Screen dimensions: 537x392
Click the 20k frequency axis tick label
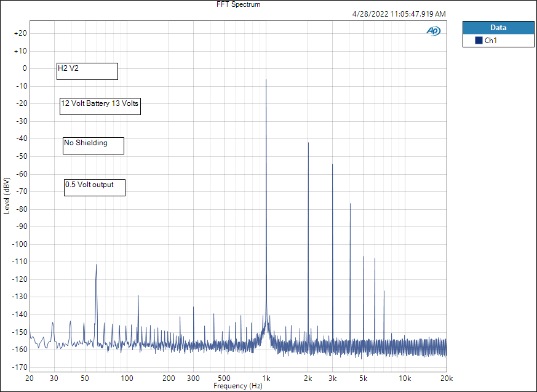[447, 378]
